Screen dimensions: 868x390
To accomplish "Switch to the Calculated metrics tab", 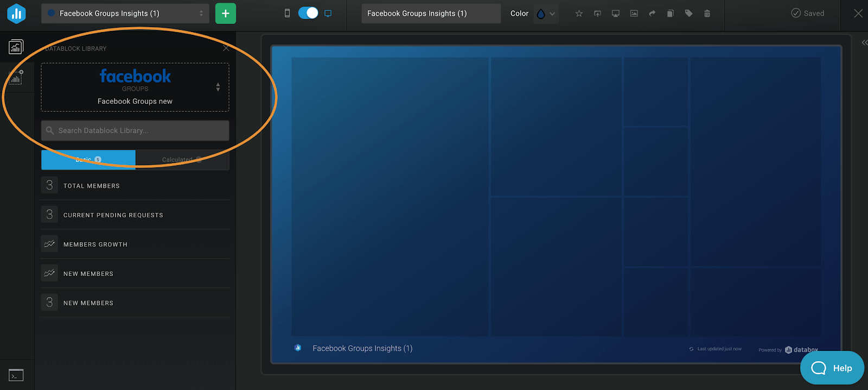I will pos(182,160).
